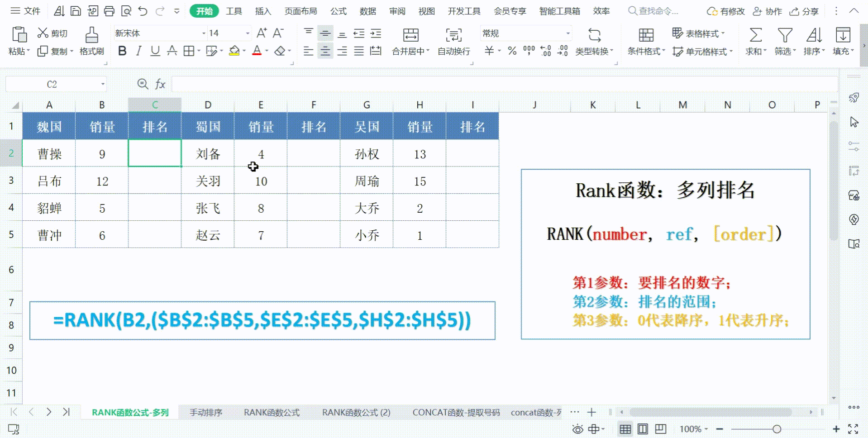Open the 插入 Insert ribbon tab
Image resolution: width=868 pixels, height=438 pixels.
(x=263, y=11)
